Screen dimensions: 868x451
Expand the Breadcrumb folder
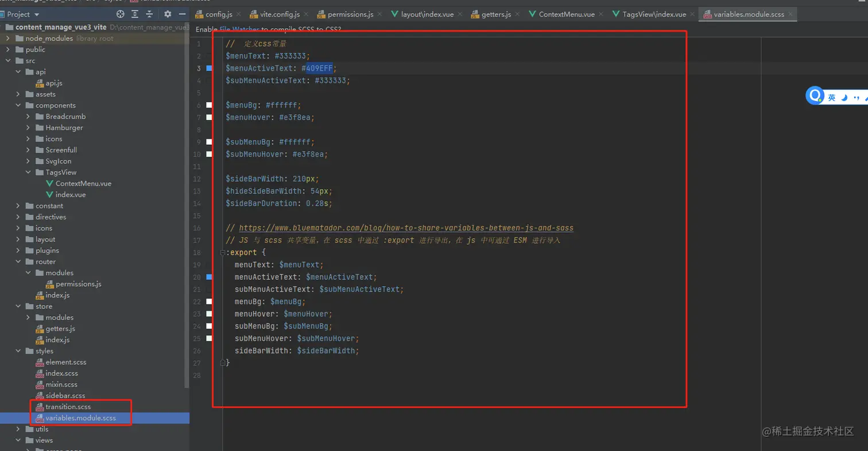click(28, 117)
